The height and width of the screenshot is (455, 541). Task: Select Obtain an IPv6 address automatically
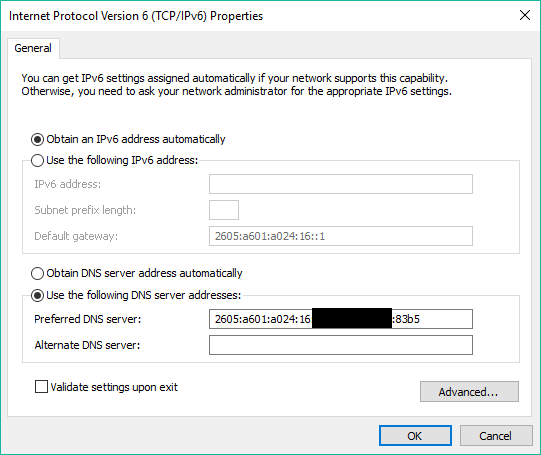(37, 139)
